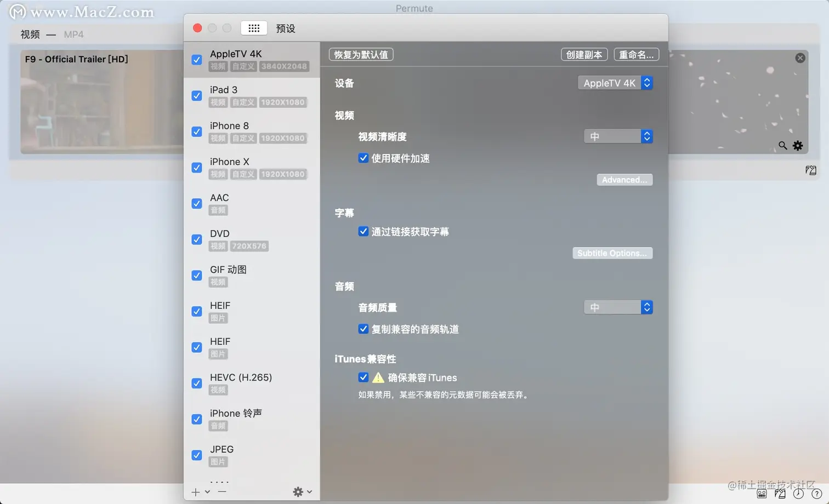Disable the AAC preset checkbox
The height and width of the screenshot is (504, 829).
point(197,203)
